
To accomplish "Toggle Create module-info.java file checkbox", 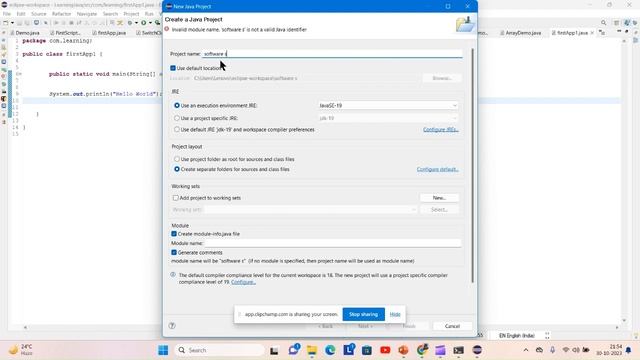I will tap(174, 234).
